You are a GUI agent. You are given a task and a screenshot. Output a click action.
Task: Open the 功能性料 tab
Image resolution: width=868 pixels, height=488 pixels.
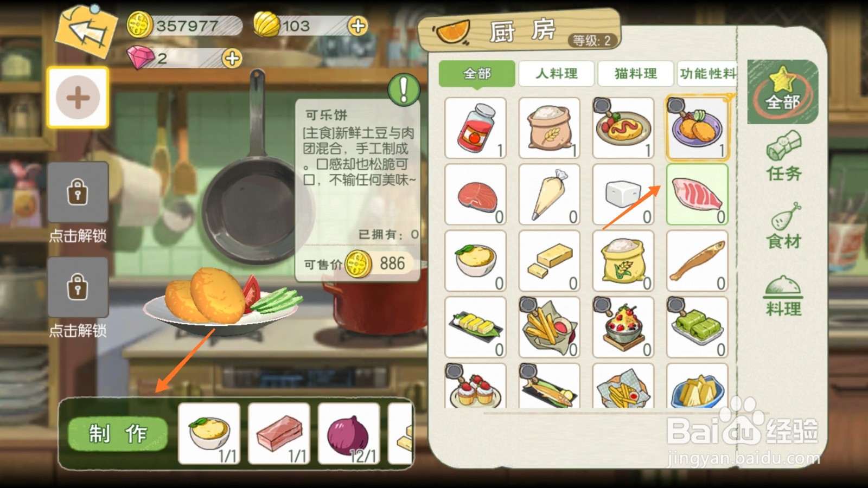point(707,73)
